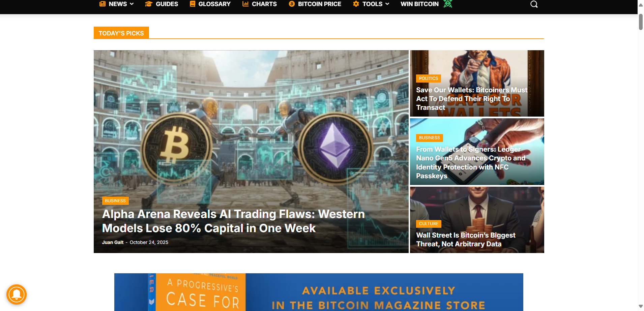Click the Bitcoin Magazine Store banner ad
Screen dimensions: 644x311
[319, 292]
